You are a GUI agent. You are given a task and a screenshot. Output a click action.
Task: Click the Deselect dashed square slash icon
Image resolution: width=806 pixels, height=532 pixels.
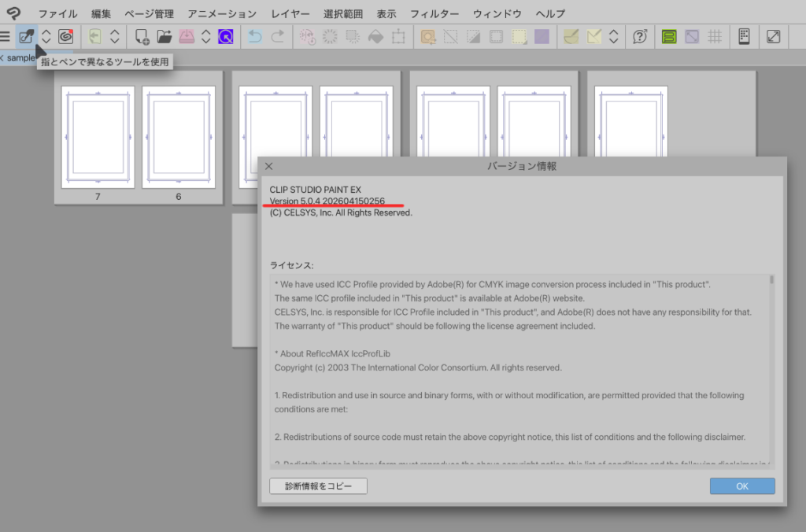coord(451,36)
